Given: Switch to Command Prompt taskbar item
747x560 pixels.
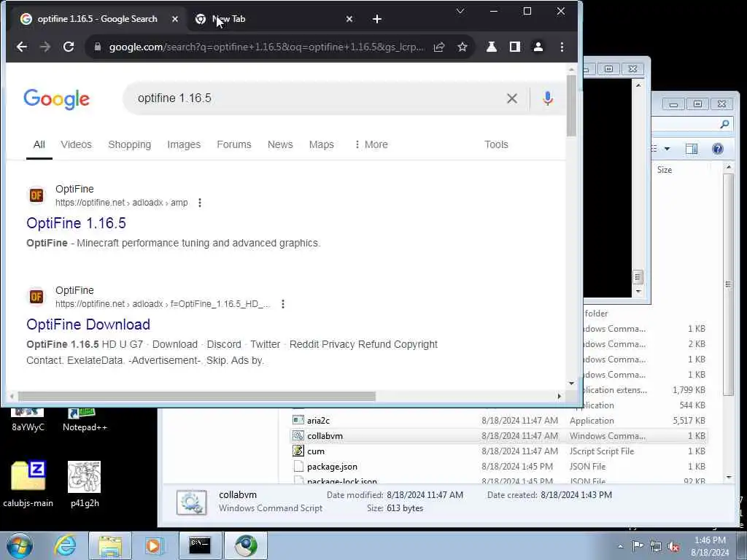Looking at the screenshot, I should (x=200, y=545).
